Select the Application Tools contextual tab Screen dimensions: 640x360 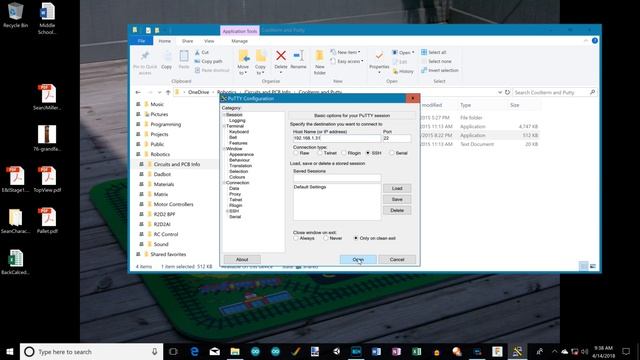pyautogui.click(x=240, y=31)
